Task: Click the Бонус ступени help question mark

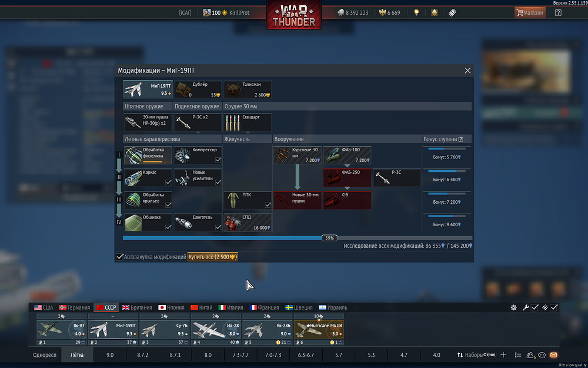Action: (461, 140)
